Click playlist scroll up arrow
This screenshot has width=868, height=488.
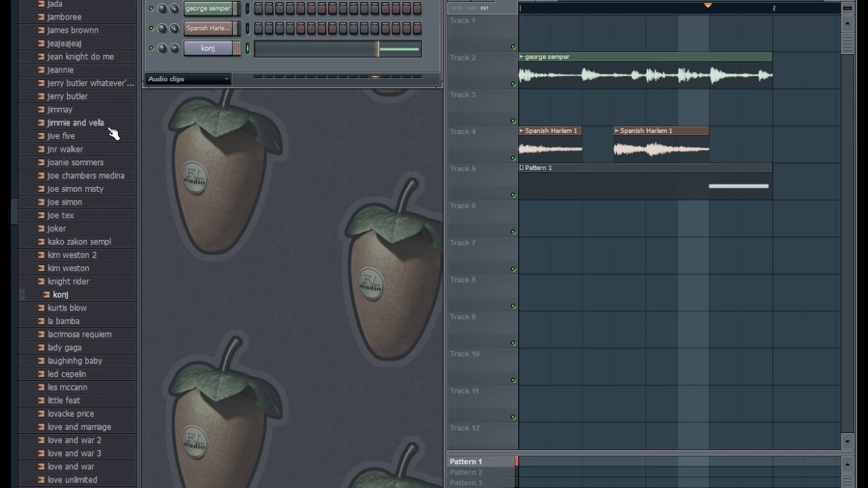coord(847,22)
